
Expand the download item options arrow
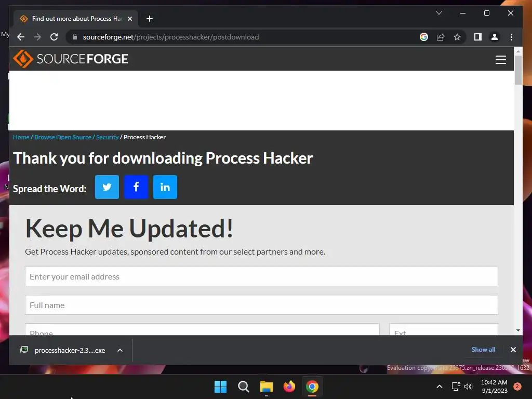click(x=120, y=350)
